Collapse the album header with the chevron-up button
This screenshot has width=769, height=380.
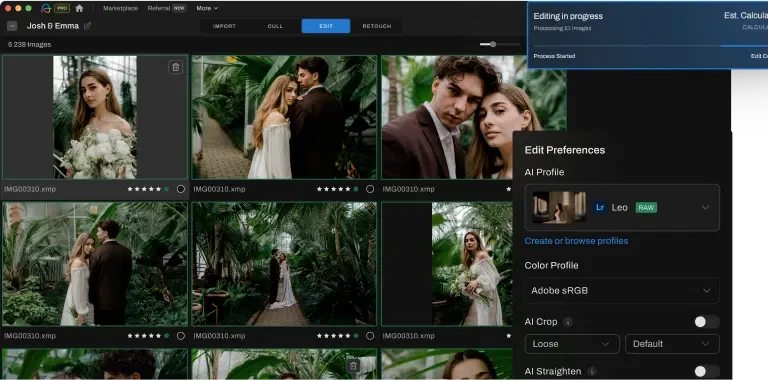click(x=12, y=26)
